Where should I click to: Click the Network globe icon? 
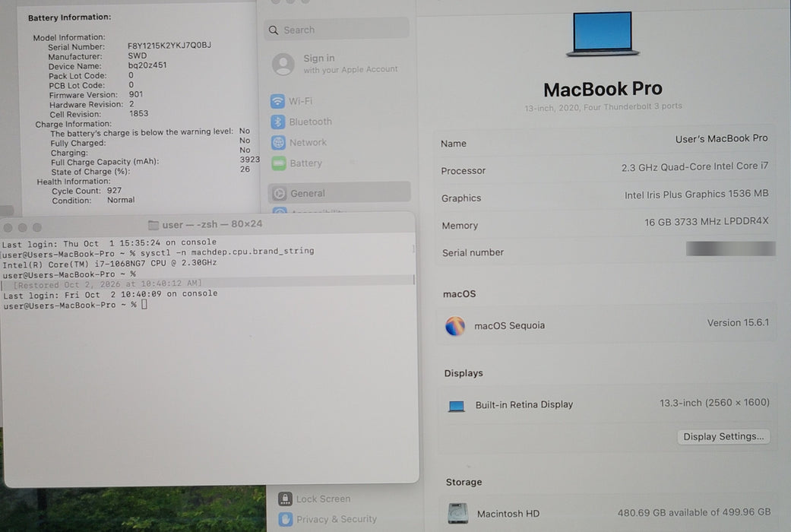[278, 142]
